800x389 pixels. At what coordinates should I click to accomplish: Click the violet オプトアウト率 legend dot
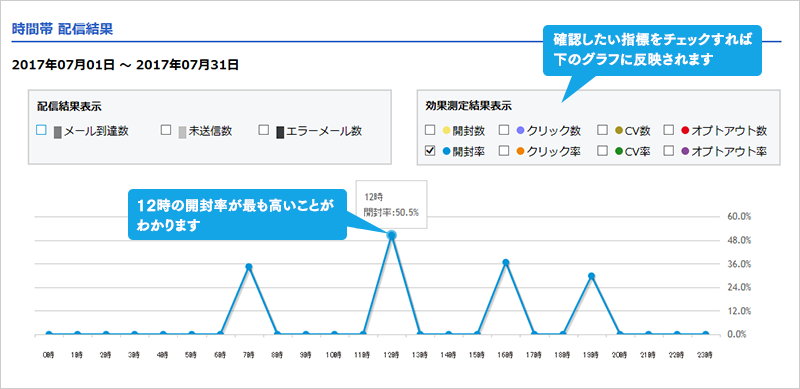[x=685, y=152]
